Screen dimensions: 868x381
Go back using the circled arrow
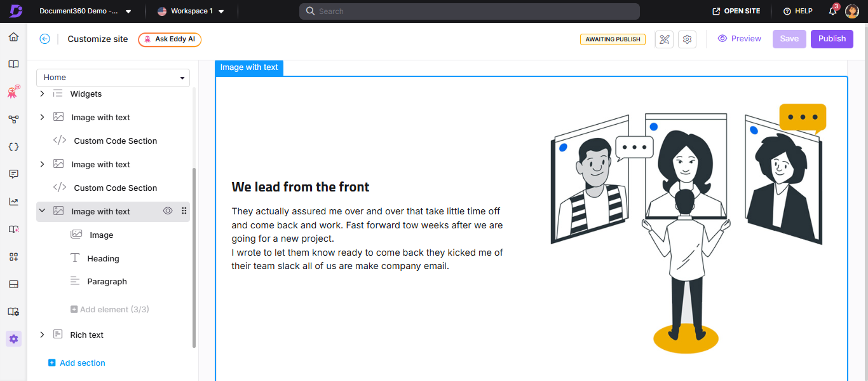[44, 39]
